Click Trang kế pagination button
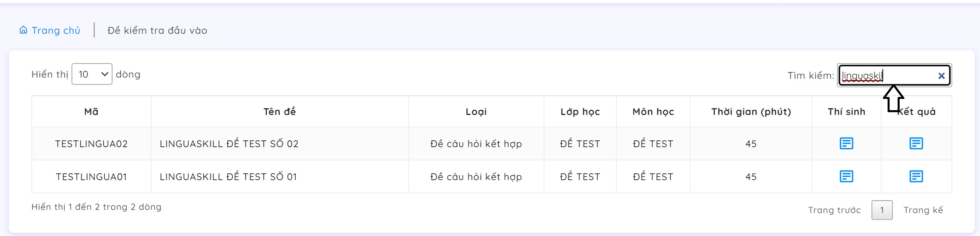Viewport: 980px width, 236px height. [923, 210]
